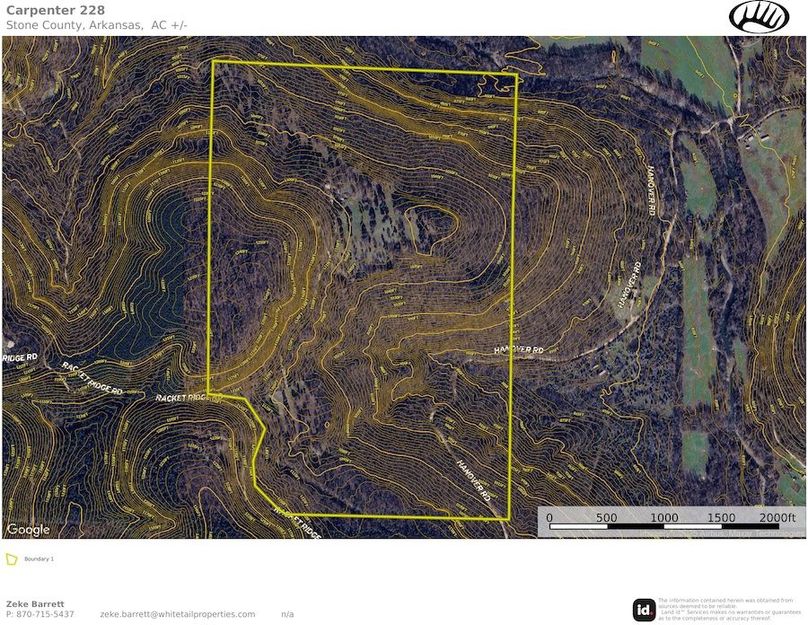
Task: Click the diagonal 'HANOVER RD' label inside boundary
Action: [474, 481]
